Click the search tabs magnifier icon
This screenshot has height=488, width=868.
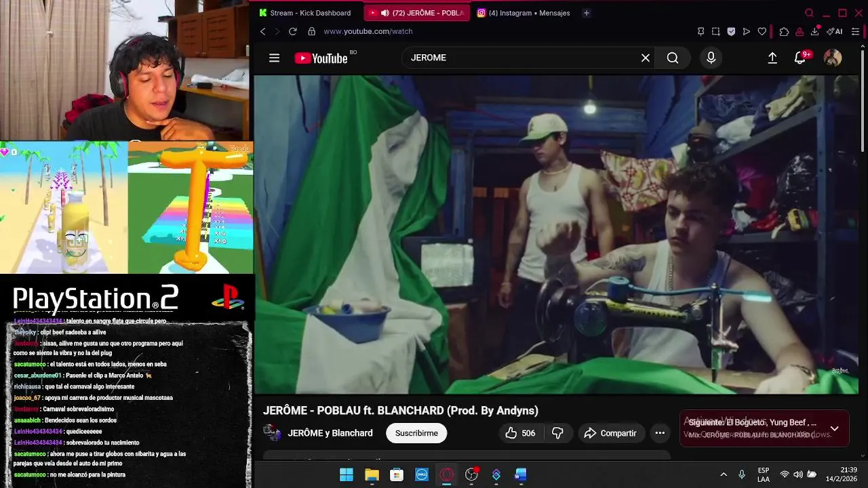tap(809, 13)
